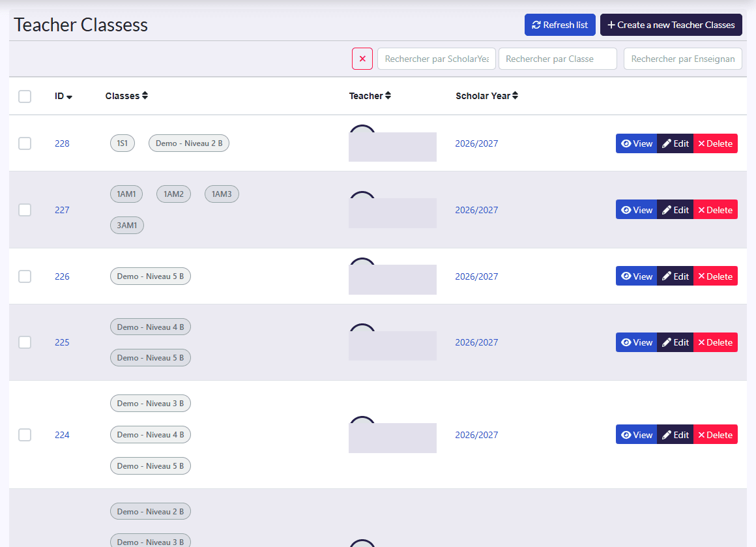View row 228 details
This screenshot has height=547, width=756.
tap(637, 143)
